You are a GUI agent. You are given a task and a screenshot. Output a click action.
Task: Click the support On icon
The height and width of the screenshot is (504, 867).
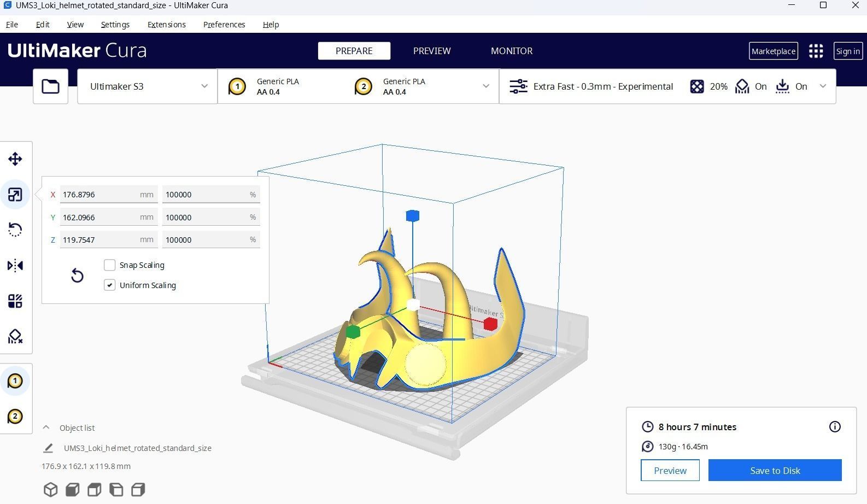742,86
